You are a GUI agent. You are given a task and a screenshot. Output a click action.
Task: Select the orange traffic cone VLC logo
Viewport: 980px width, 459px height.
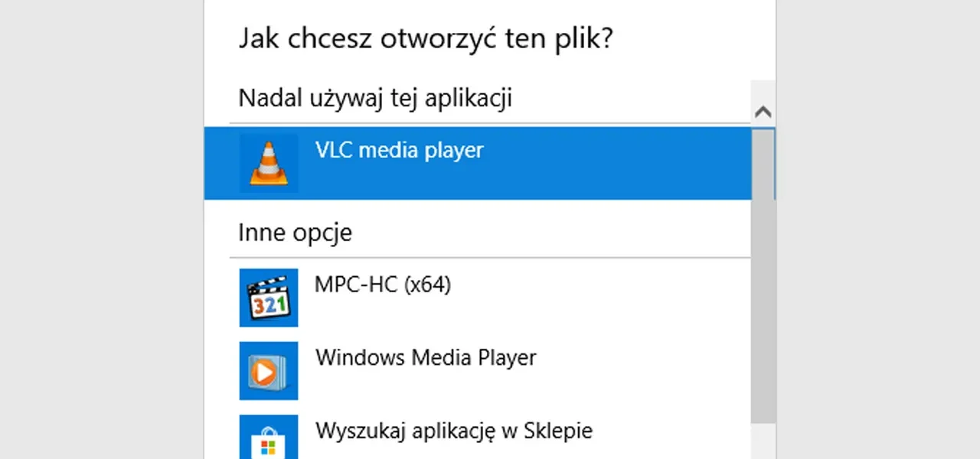point(269,163)
